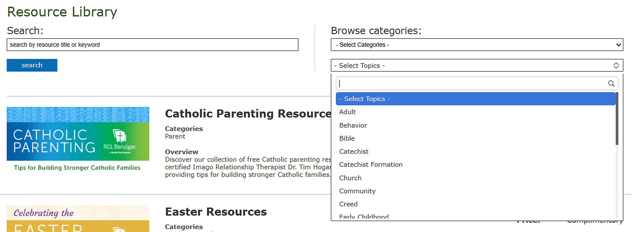
Task: Focus the resource title keyword search field
Action: (152, 45)
